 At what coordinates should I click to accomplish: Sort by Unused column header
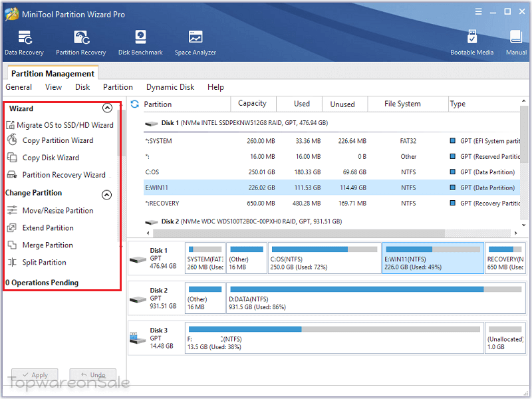pos(344,104)
